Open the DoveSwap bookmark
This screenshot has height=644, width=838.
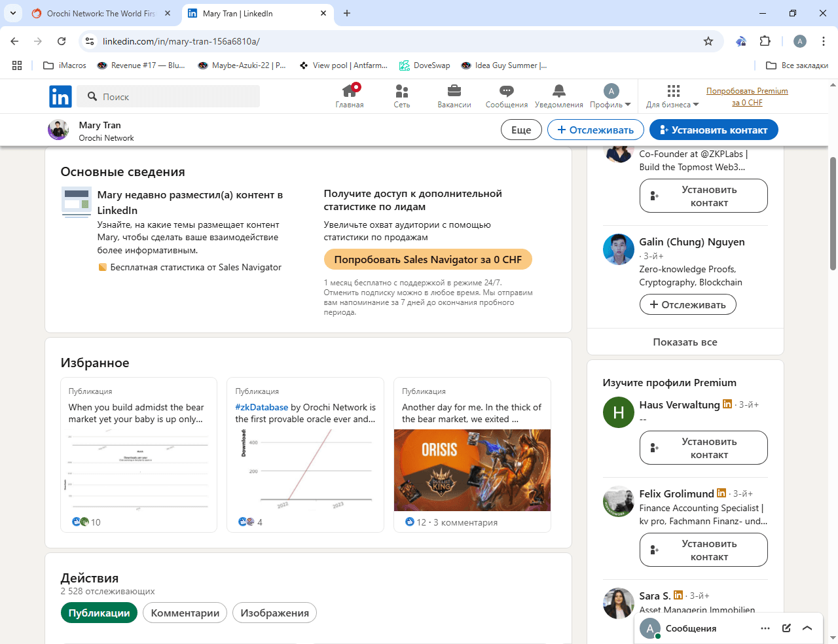click(425, 65)
